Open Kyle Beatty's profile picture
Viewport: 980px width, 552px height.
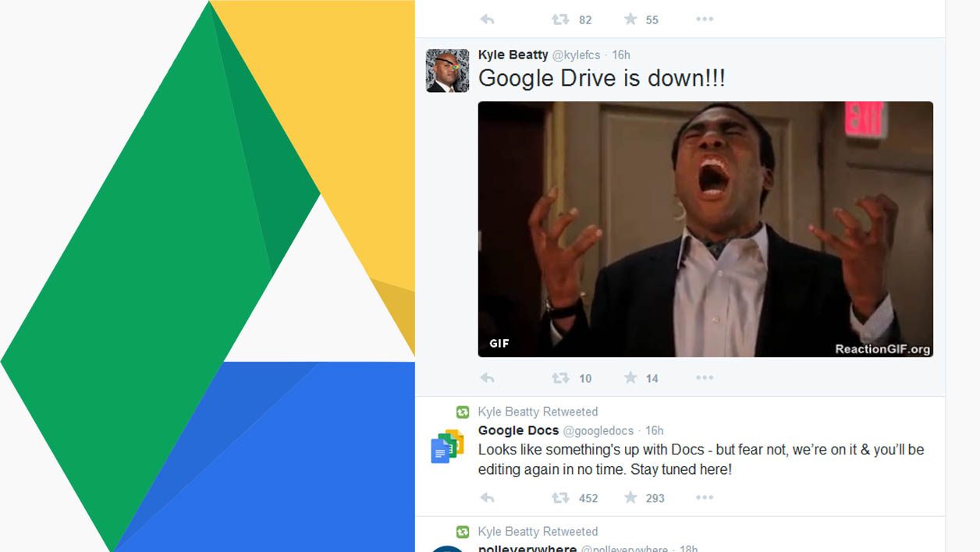(x=447, y=71)
